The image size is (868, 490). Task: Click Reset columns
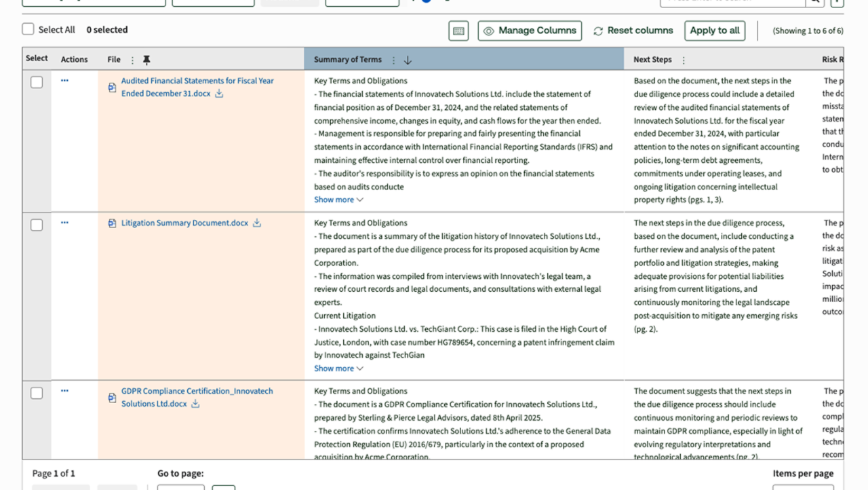pyautogui.click(x=633, y=31)
